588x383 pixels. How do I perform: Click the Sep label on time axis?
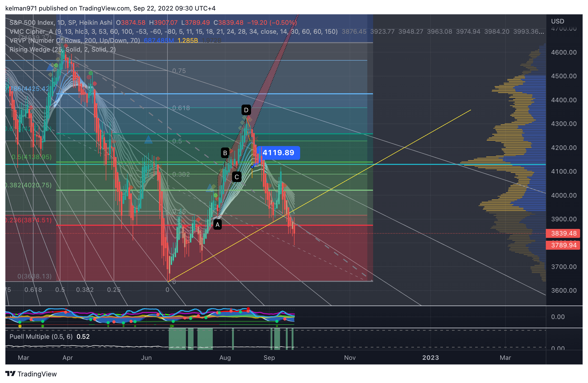pyautogui.click(x=269, y=358)
